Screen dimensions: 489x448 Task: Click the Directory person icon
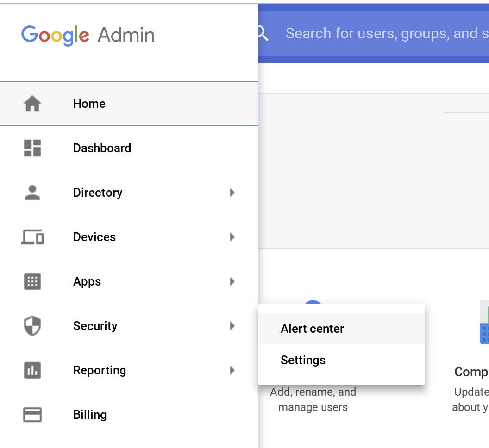point(32,193)
